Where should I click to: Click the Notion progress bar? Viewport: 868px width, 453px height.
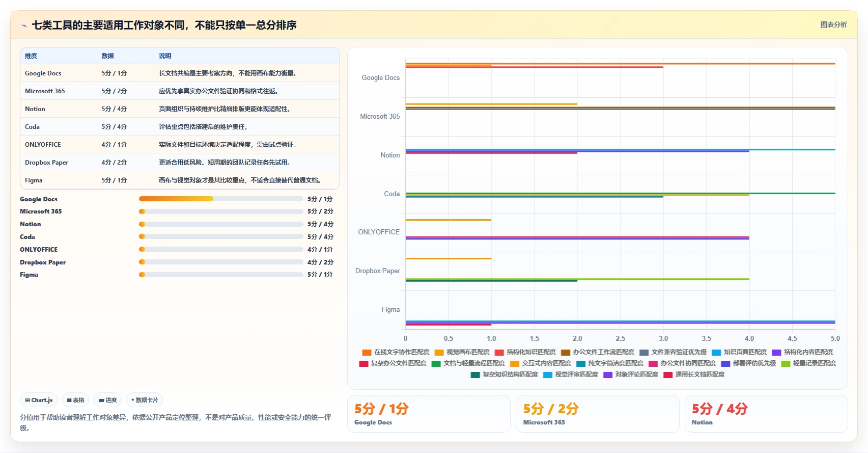pyautogui.click(x=221, y=224)
